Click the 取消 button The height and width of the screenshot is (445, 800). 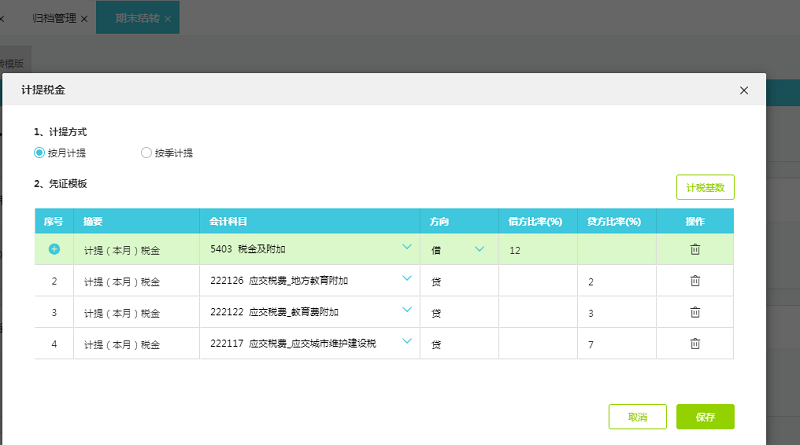637,417
